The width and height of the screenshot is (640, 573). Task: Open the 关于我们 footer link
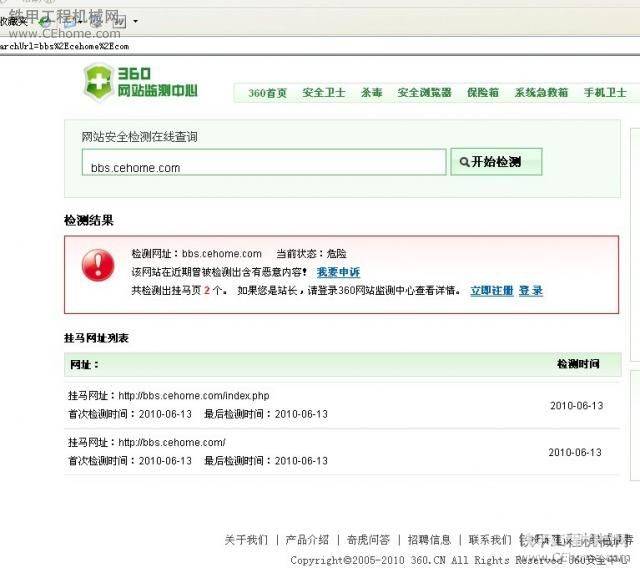(x=246, y=540)
